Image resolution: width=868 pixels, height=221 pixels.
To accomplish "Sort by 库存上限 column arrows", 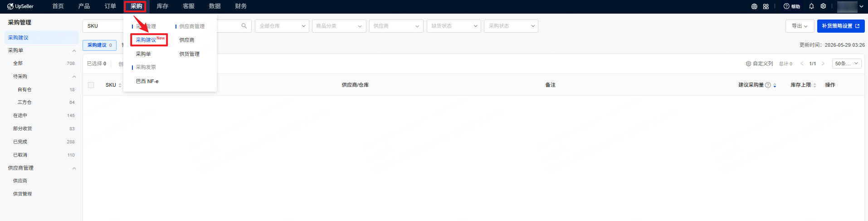I will (x=814, y=85).
